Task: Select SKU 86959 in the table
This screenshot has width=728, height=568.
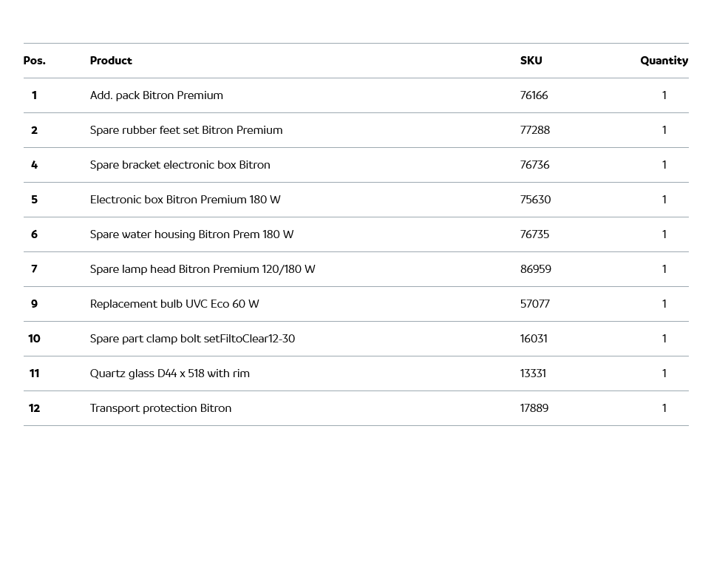Action: [x=535, y=269]
